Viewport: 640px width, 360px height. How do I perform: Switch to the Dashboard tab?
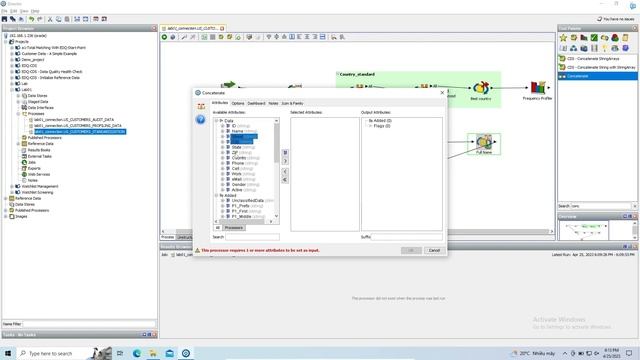pyautogui.click(x=256, y=103)
